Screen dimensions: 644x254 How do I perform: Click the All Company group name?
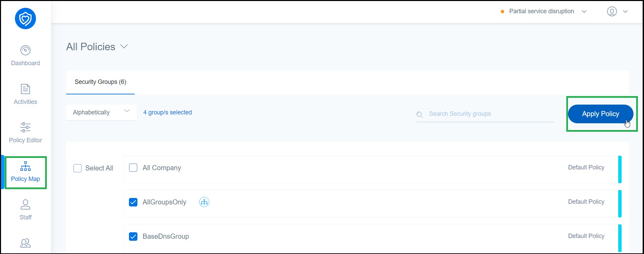[162, 168]
